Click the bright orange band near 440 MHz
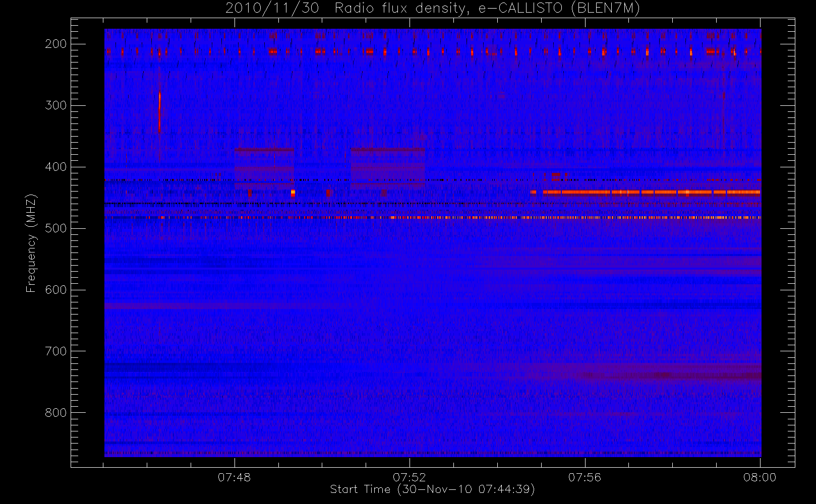The image size is (816, 504). coord(646,192)
